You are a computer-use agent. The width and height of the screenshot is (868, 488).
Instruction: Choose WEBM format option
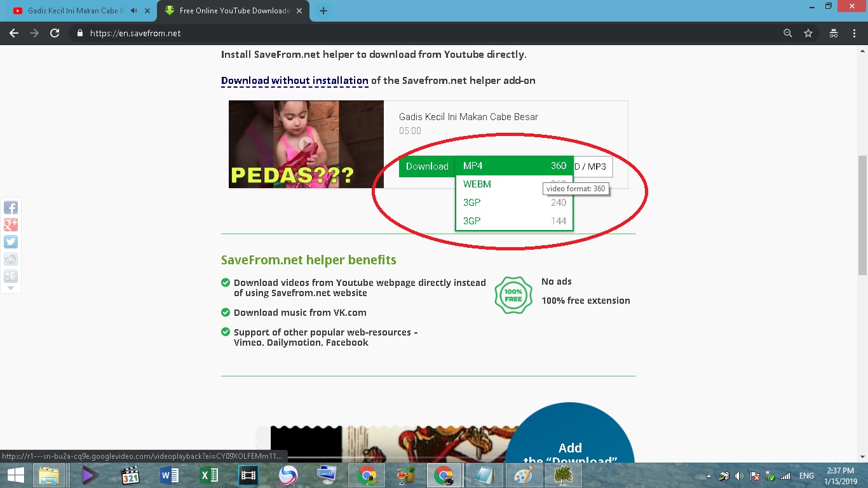[x=515, y=184]
